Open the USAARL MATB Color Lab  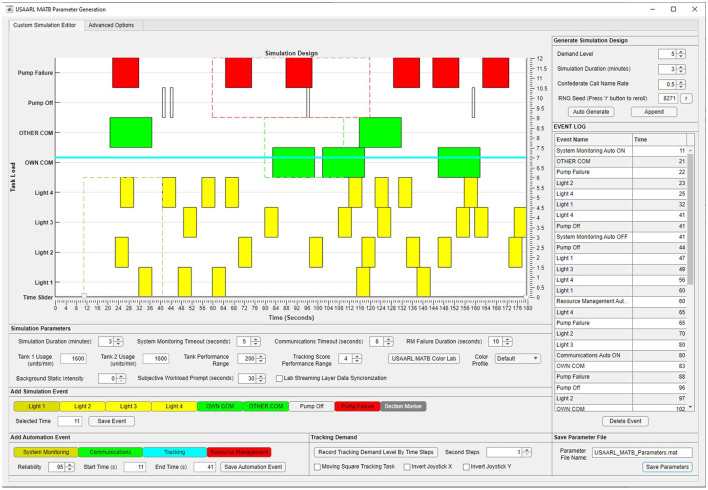pos(423,357)
